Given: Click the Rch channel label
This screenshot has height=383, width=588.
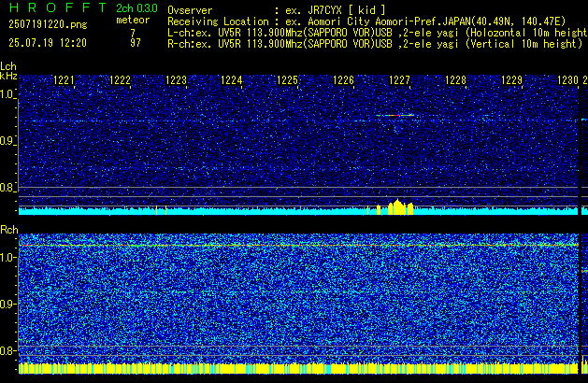Looking at the screenshot, I should point(9,230).
